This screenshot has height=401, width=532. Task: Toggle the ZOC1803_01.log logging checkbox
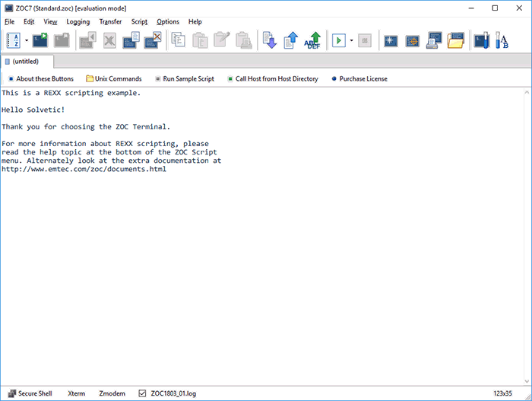click(142, 393)
